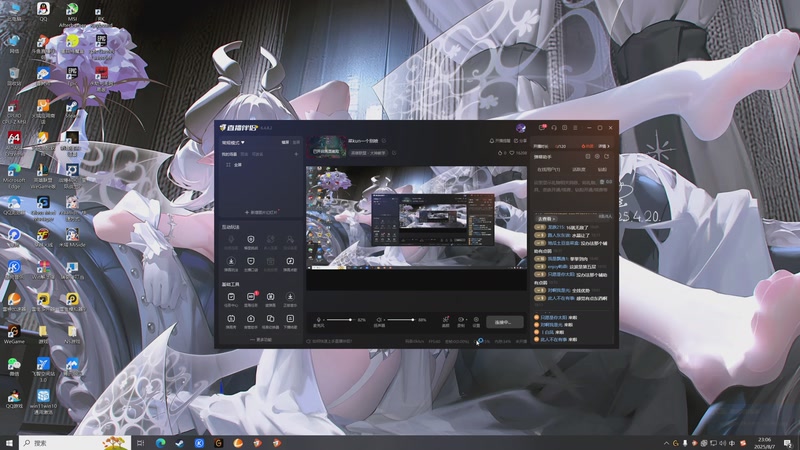The height and width of the screenshot is (450, 800).
Task: Select the 在线用户 tab in the right panel
Action: [548, 169]
